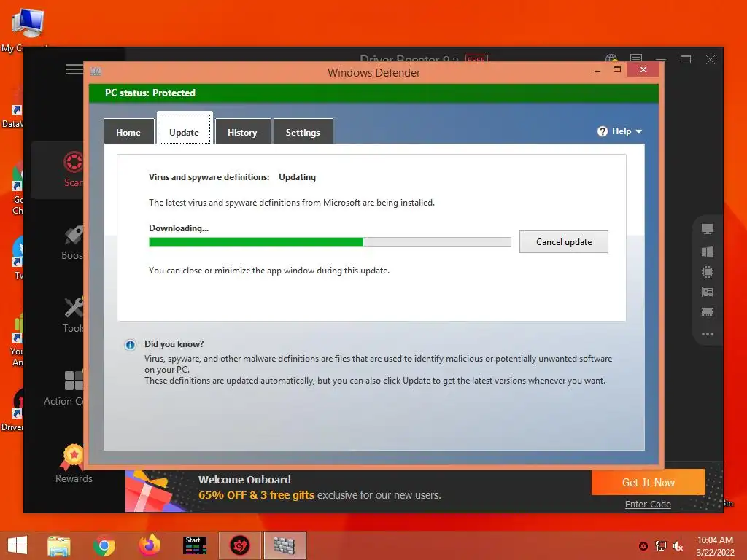Cancel the definitions update
Viewport: 747px width, 560px height.
click(x=564, y=242)
